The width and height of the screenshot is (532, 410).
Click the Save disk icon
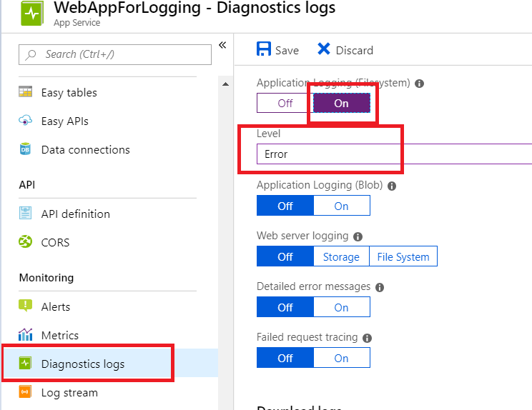pyautogui.click(x=264, y=49)
